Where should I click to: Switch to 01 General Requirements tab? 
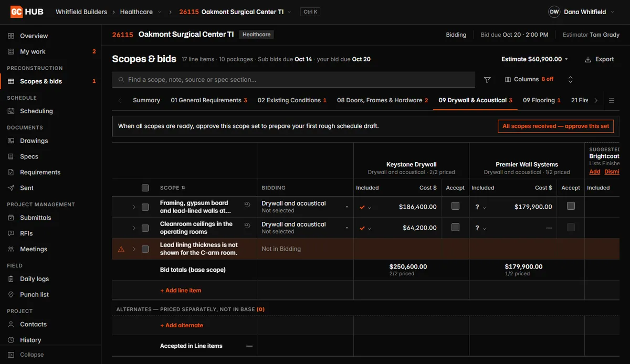pyautogui.click(x=209, y=100)
